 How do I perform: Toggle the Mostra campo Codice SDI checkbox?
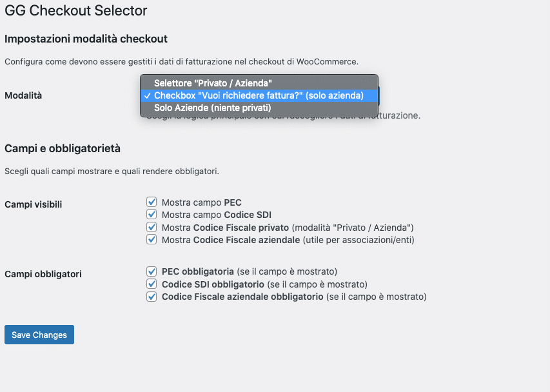click(x=152, y=215)
